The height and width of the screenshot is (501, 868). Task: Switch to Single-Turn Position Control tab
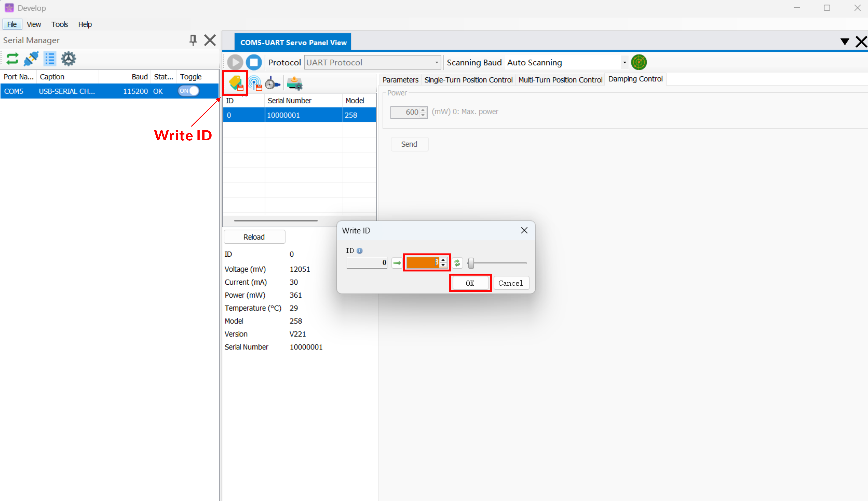coord(468,80)
